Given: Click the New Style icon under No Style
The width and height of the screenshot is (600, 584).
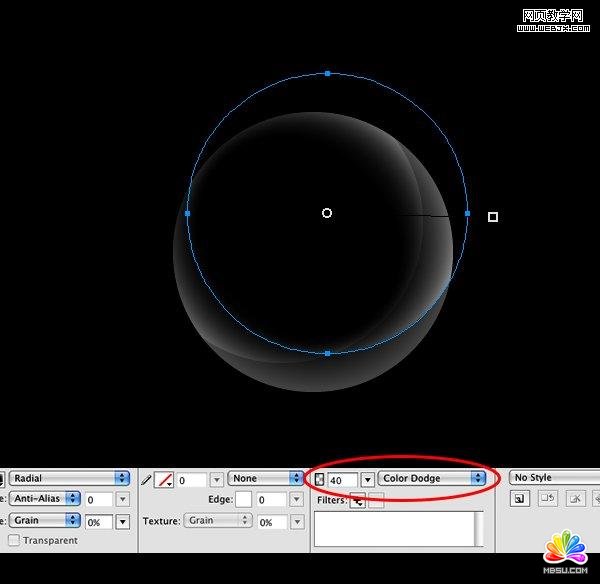Looking at the screenshot, I should (520, 498).
